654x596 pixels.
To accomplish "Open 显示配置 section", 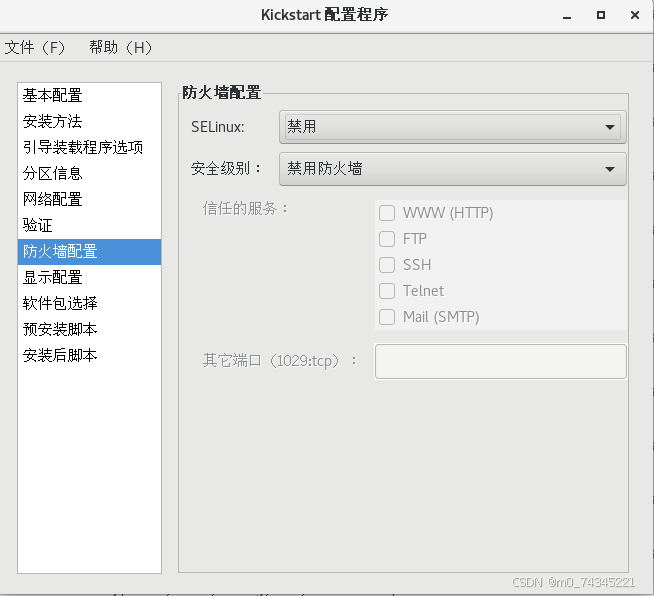I will 89,277.
